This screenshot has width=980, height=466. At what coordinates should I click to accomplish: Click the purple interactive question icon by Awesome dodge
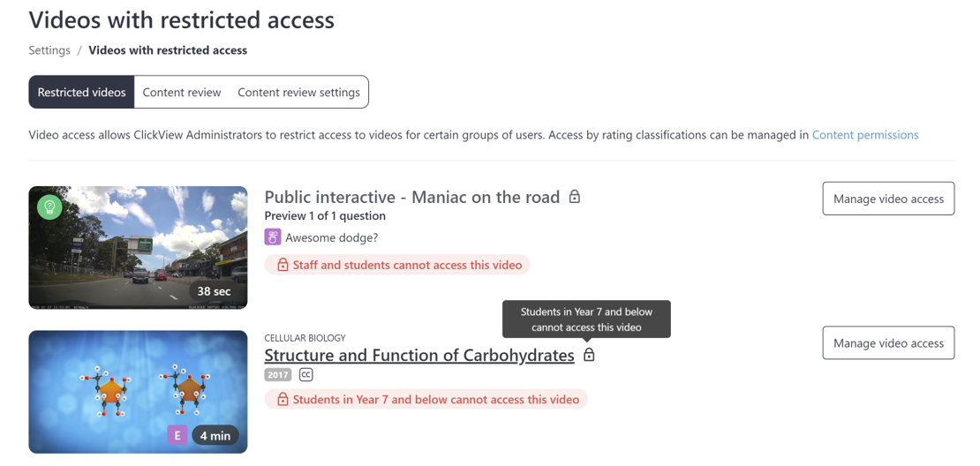tap(273, 237)
